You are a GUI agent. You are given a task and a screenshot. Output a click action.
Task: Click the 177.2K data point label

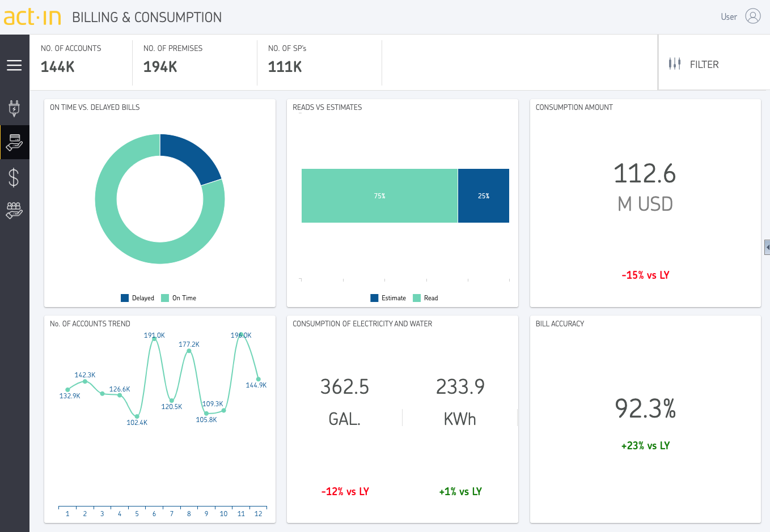pyautogui.click(x=189, y=344)
